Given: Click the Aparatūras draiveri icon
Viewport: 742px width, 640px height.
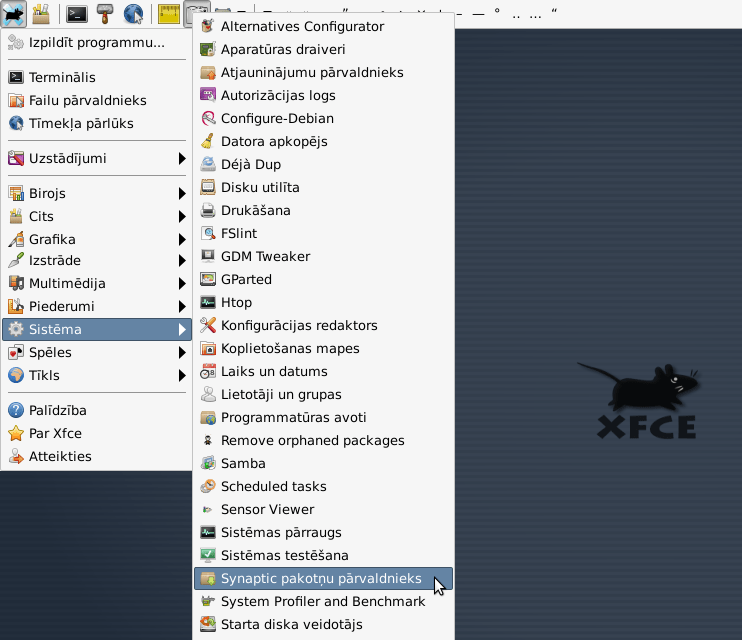Looking at the screenshot, I should click(x=208, y=49).
